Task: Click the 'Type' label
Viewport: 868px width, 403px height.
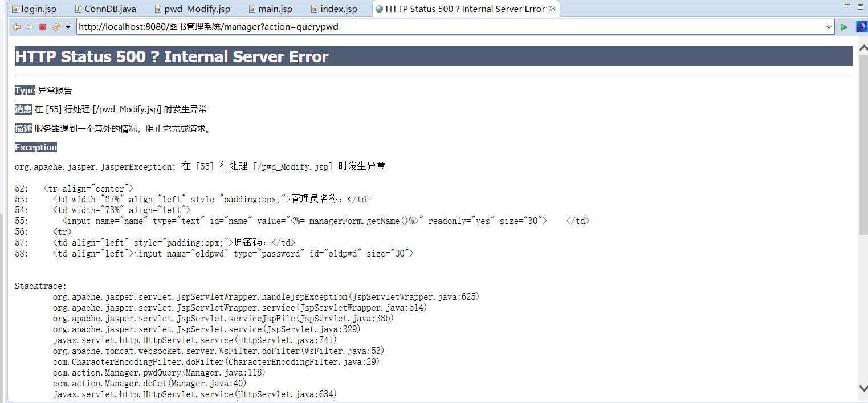Action: point(25,90)
